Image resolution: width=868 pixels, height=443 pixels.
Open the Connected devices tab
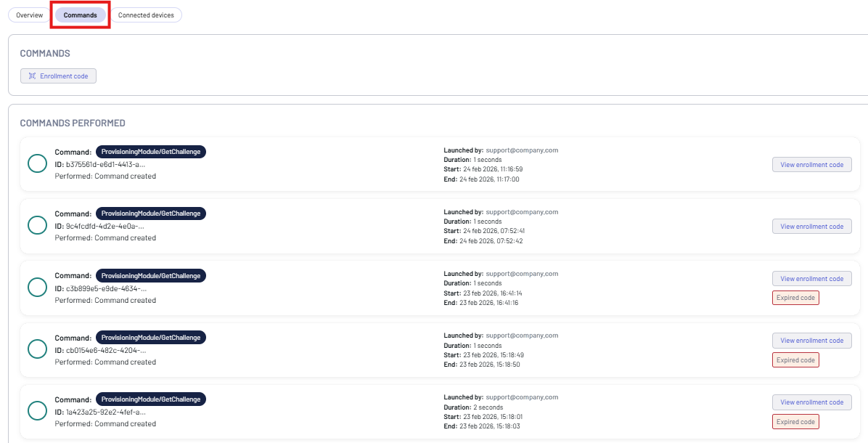pyautogui.click(x=146, y=15)
